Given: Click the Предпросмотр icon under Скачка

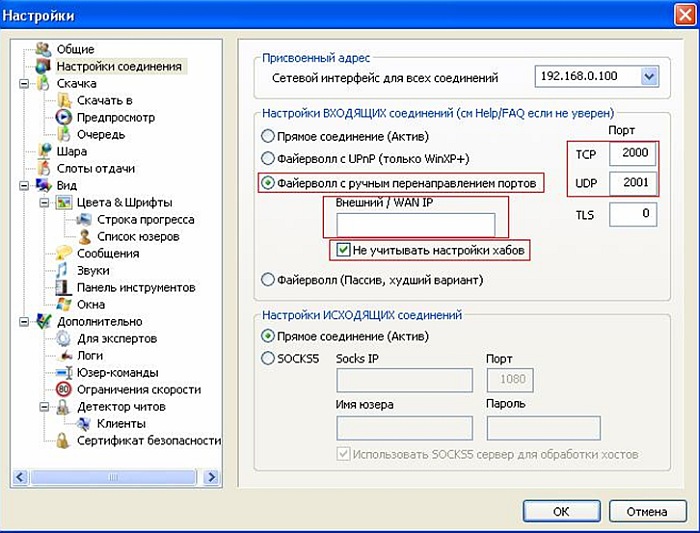Looking at the screenshot, I should 63,117.
